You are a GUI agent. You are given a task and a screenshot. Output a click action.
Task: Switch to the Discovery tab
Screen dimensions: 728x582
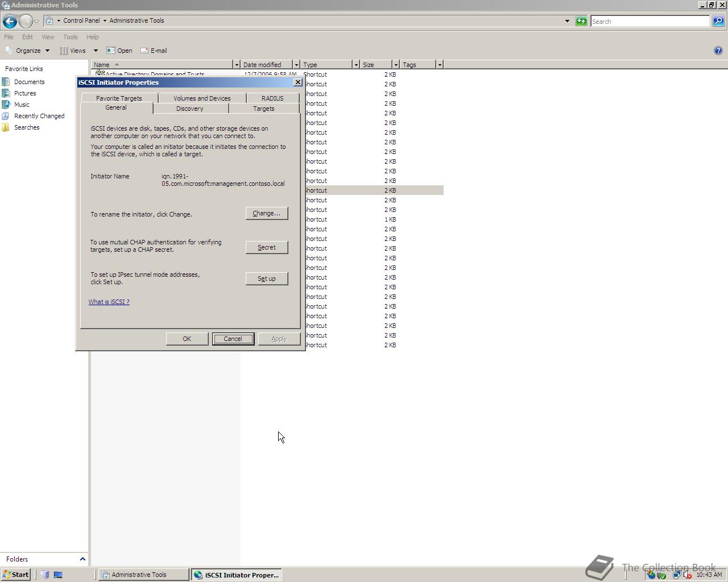(190, 109)
